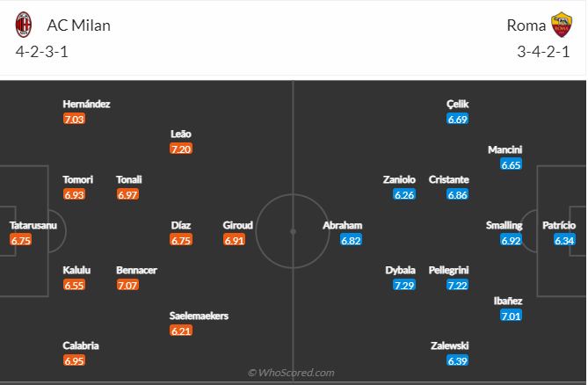Select Ibañez's 7.01 rating badge

coord(510,316)
